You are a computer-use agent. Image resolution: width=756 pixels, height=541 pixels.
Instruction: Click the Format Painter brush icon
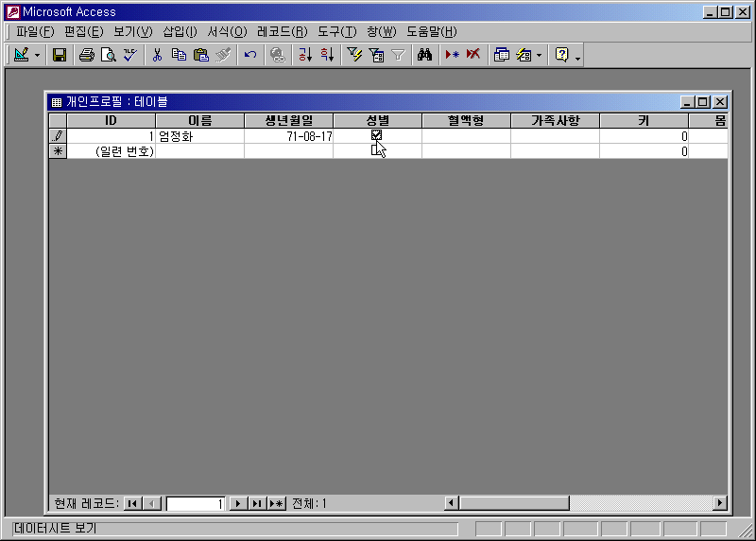(x=223, y=55)
